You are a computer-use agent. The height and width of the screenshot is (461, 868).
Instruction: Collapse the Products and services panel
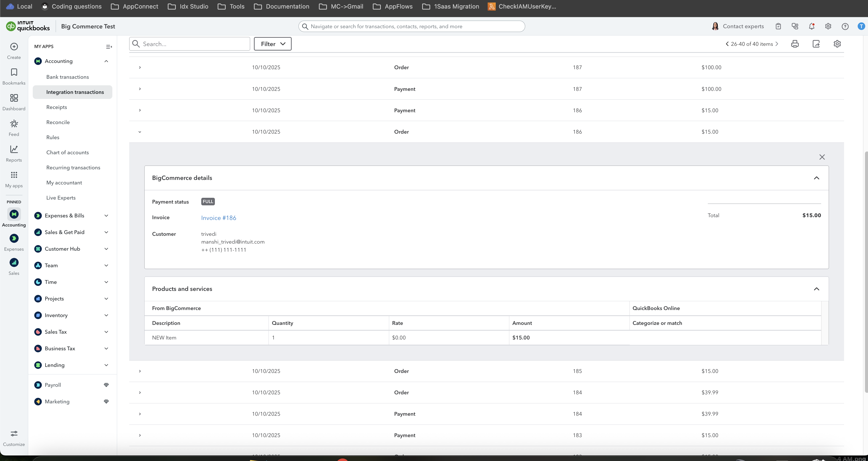(816, 289)
